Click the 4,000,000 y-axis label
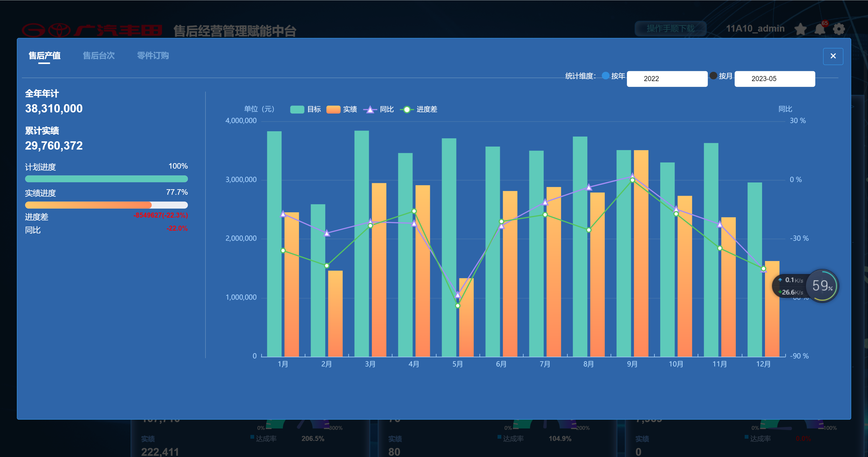This screenshot has height=457, width=868. click(x=241, y=120)
